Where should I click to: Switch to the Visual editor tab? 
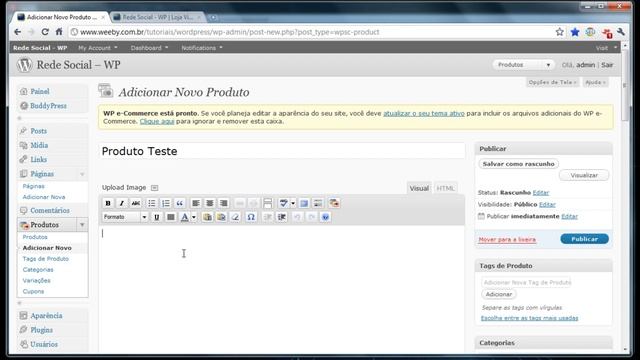[419, 188]
